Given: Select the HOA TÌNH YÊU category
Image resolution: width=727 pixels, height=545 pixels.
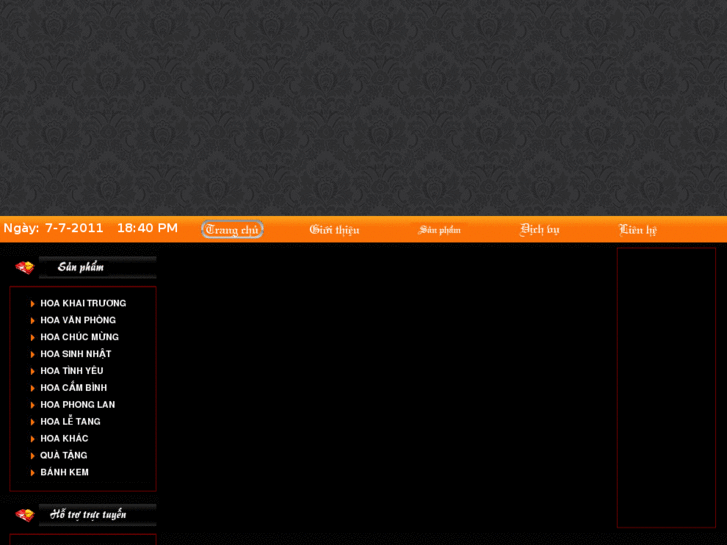Looking at the screenshot, I should coord(71,371).
